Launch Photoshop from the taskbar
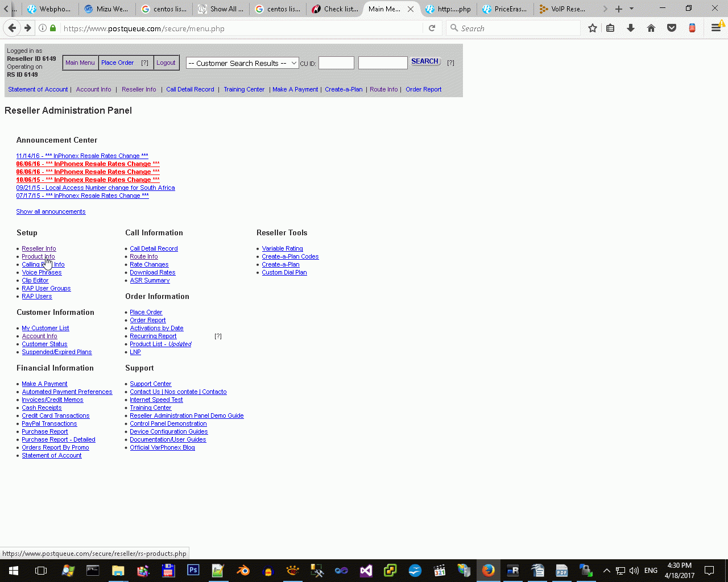This screenshot has width=728, height=582. pyautogui.click(x=193, y=570)
